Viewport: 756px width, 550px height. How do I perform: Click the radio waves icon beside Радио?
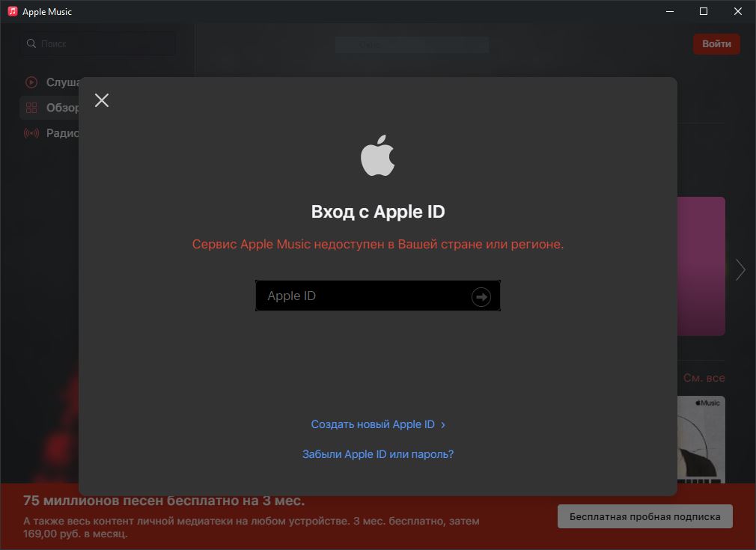31,133
